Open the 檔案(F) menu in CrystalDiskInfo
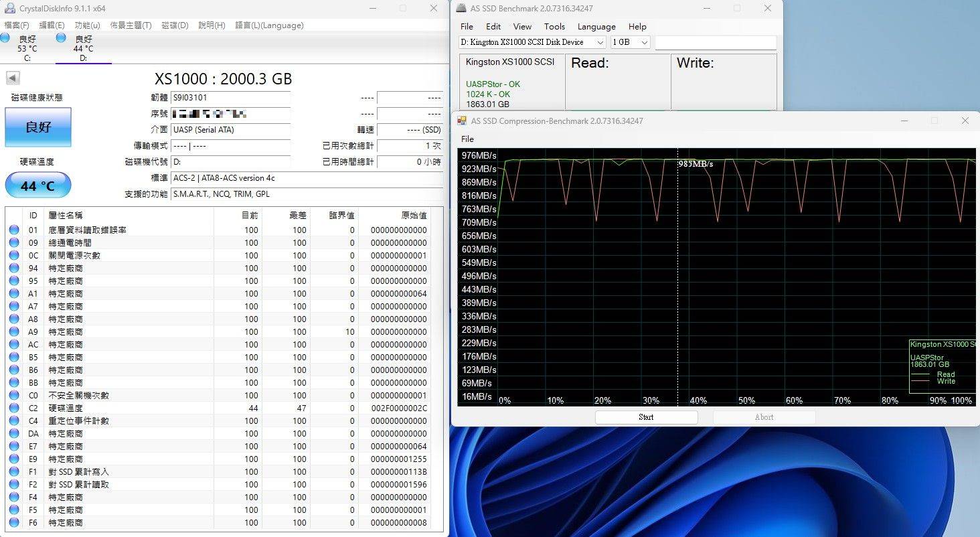 click(x=17, y=25)
